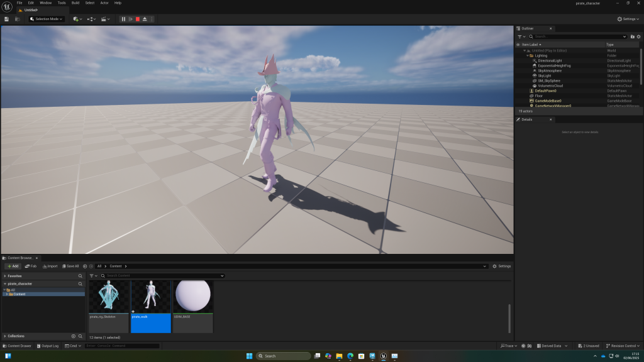Click the Windows taskbar Search box

(x=284, y=356)
